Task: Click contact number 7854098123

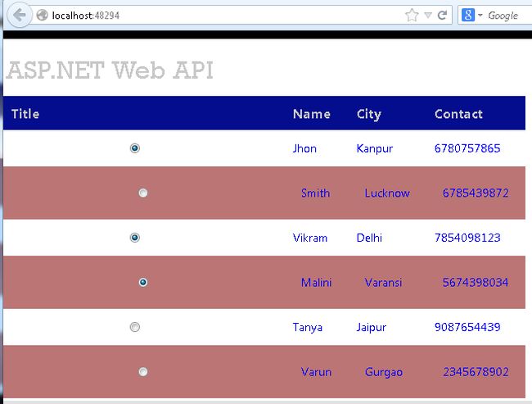Action: pos(467,238)
